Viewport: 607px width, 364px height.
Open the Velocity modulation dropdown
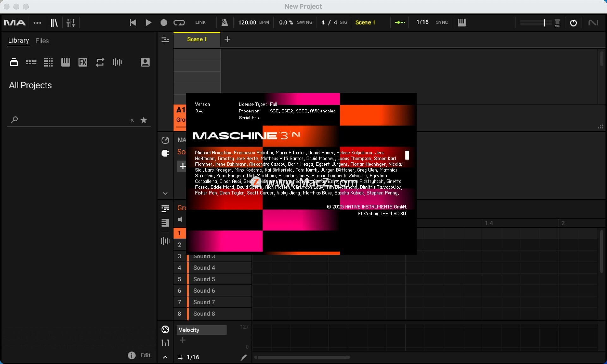pyautogui.click(x=201, y=330)
